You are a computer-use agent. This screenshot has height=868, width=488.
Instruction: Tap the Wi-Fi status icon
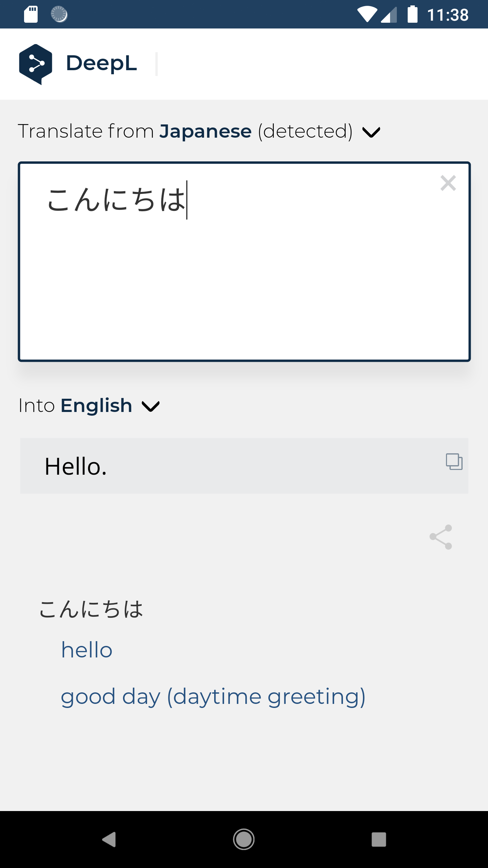pyautogui.click(x=367, y=14)
